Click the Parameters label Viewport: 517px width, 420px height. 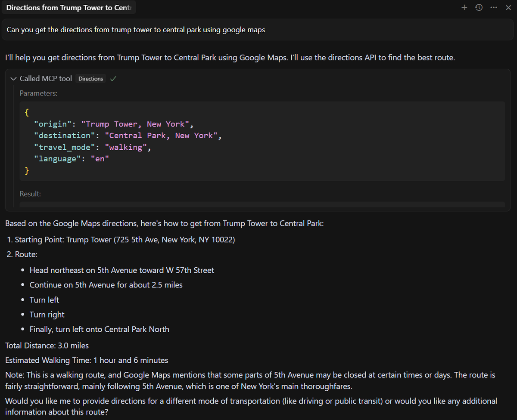click(38, 93)
